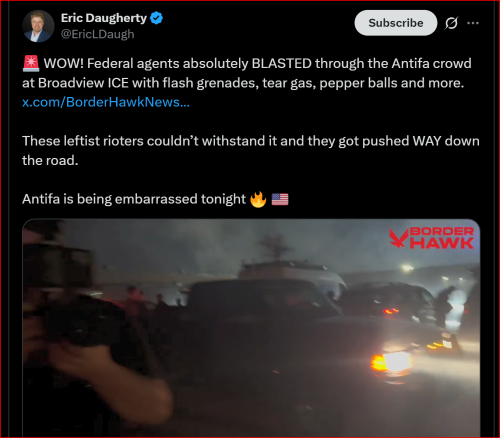Click the American flag emoji

point(280,199)
